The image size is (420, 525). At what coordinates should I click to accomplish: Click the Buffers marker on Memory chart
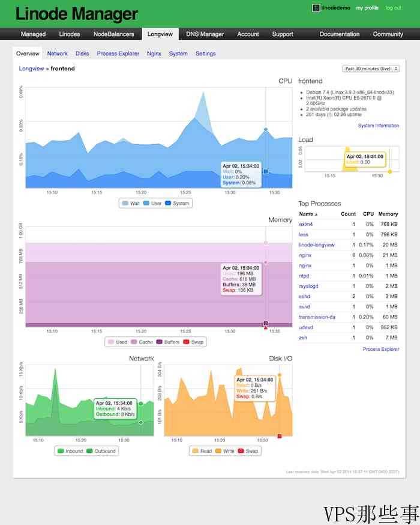click(x=266, y=323)
